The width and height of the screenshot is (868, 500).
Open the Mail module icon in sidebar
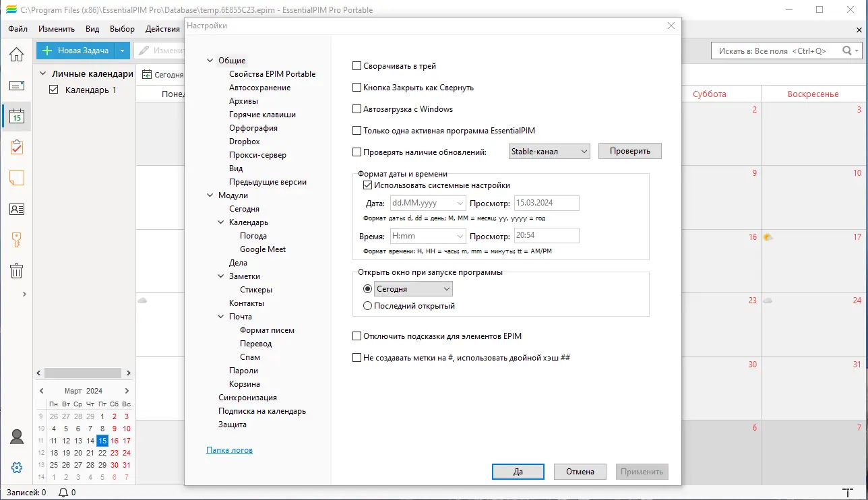[x=16, y=86]
